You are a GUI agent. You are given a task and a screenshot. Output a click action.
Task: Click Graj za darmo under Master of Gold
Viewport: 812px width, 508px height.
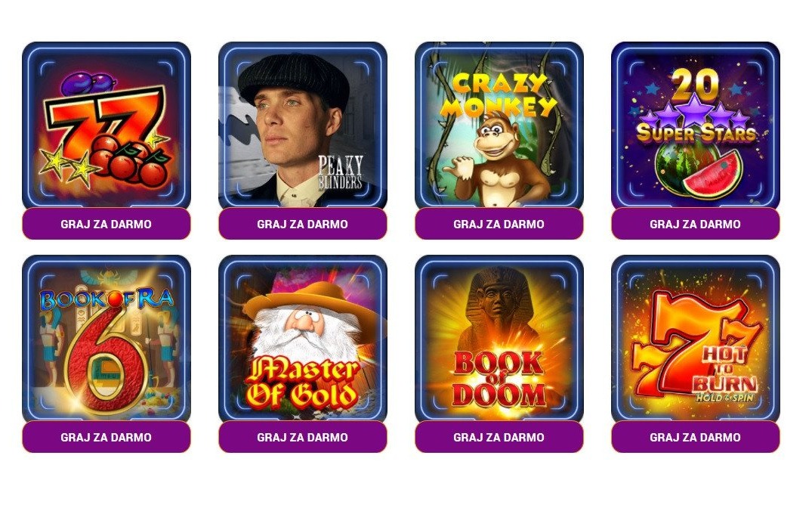[302, 437]
